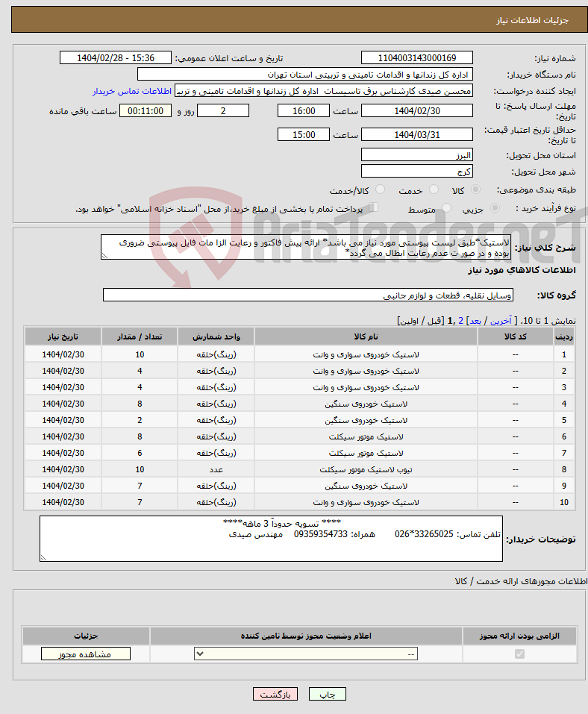Click quantity 2 in row 5
Screen dimensions: 588x714
(x=140, y=420)
